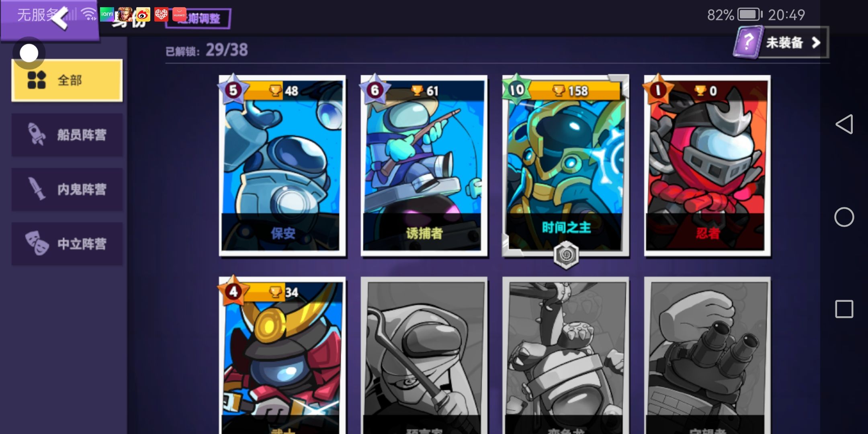Open the red 忍者 character card
This screenshot has height=434, width=868.
click(707, 166)
